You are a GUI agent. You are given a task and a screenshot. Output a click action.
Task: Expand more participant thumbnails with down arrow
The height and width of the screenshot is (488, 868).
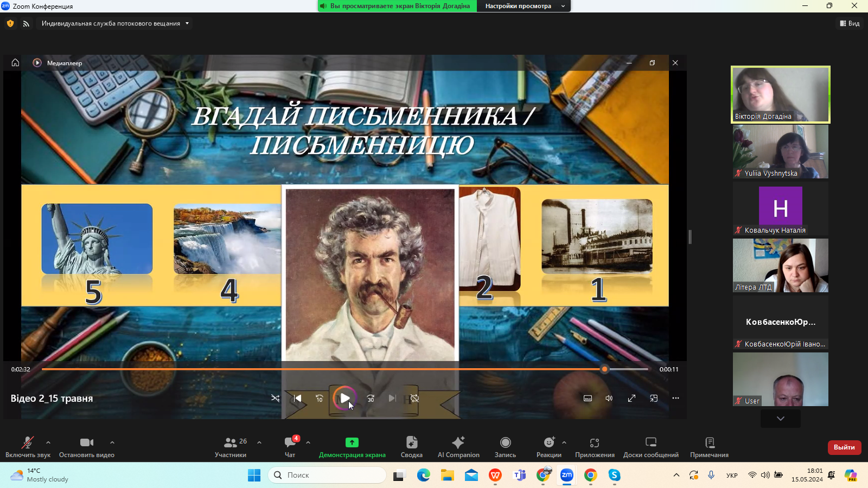coord(780,419)
